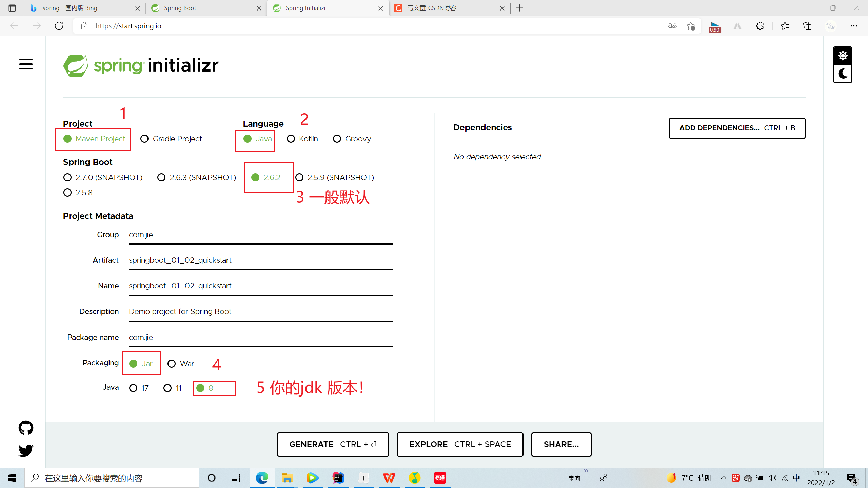The image size is (868, 488).
Task: Open the browser profile avatar
Action: (x=830, y=26)
